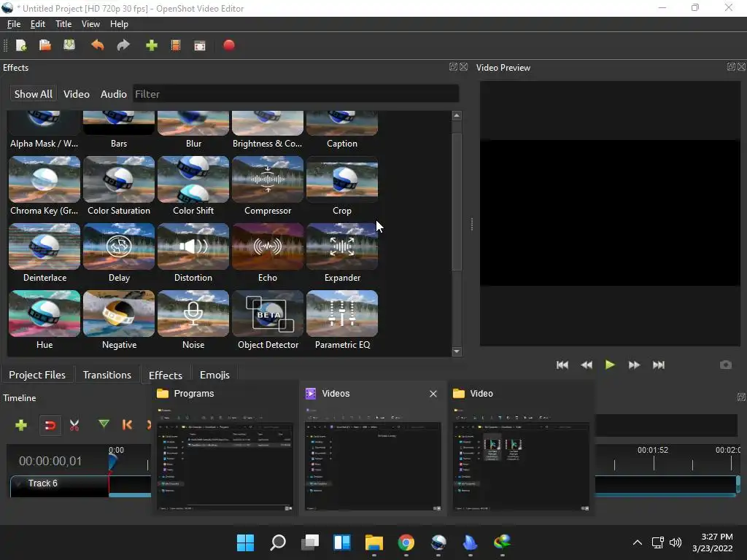Open the View menu
747x560 pixels.
[90, 24]
